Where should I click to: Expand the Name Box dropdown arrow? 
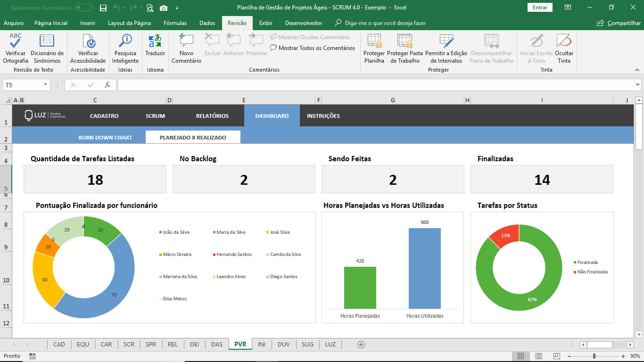(x=46, y=85)
